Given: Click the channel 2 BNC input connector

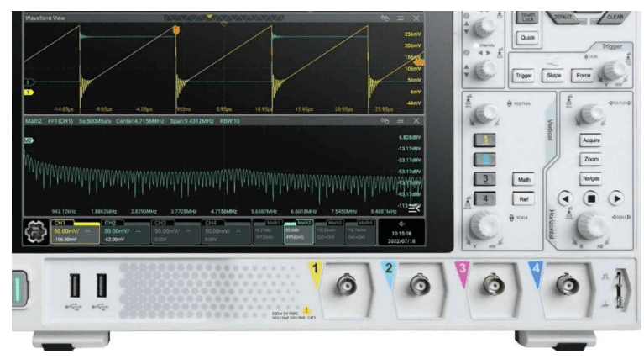Looking at the screenshot, I should [420, 284].
